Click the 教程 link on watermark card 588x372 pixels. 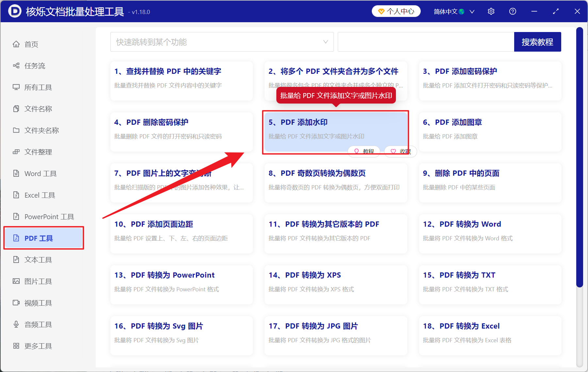(364, 151)
